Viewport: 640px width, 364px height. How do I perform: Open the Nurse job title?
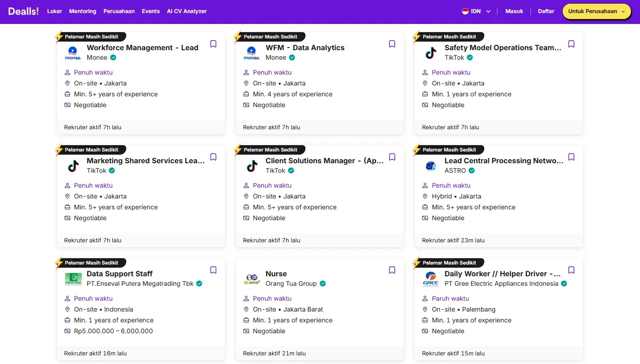276,274
